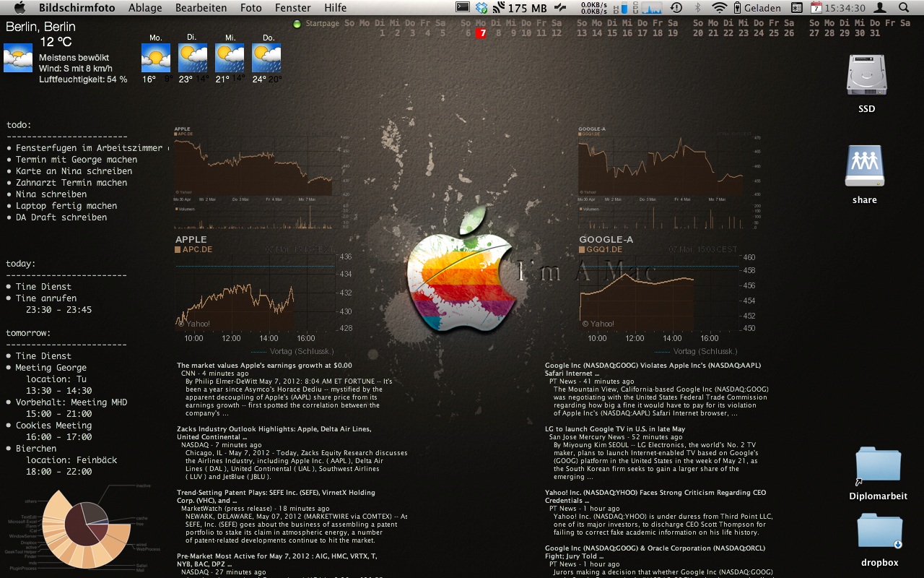Click the green Startpage indicator dot
The height and width of the screenshot is (578, 924).
297,23
